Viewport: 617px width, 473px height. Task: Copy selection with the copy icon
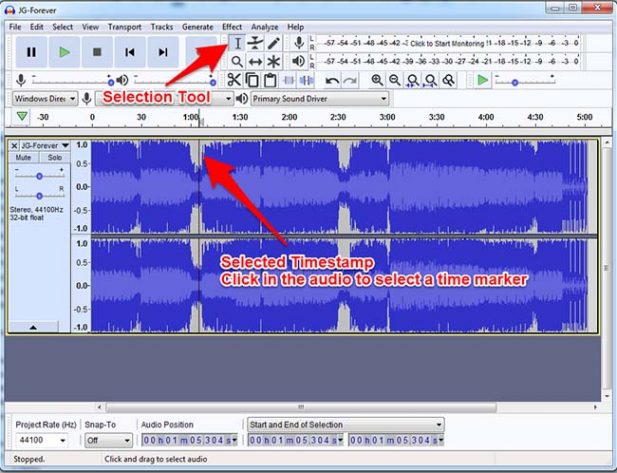tap(252, 80)
